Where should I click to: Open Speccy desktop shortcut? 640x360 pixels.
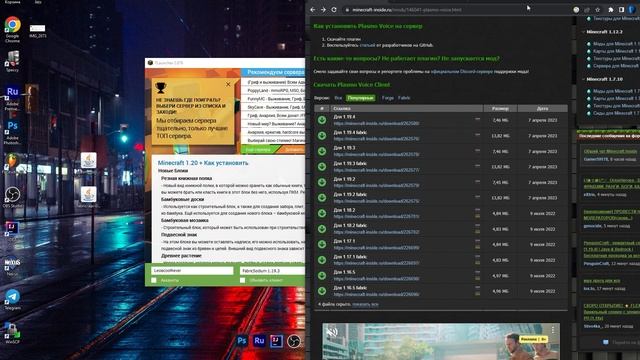tap(13, 61)
